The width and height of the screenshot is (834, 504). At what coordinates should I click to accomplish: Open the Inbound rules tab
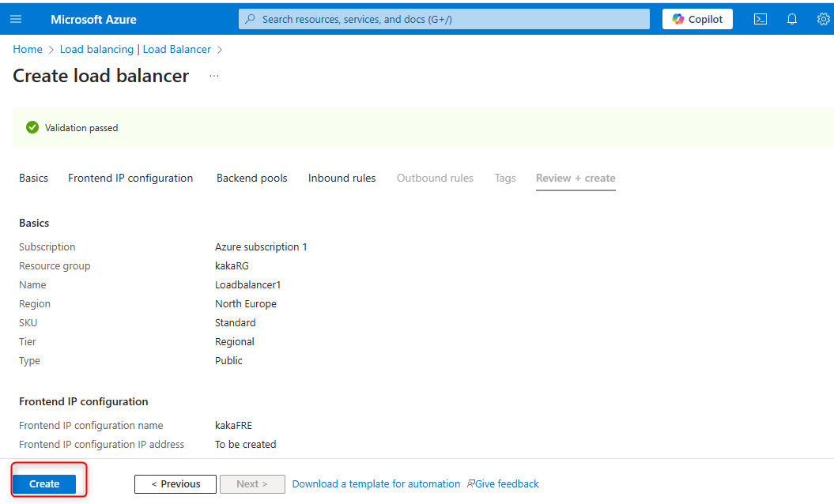point(342,178)
